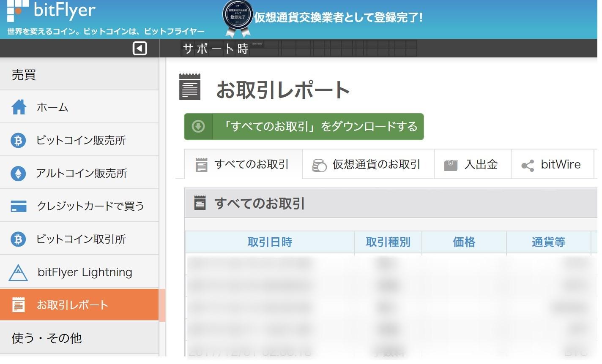Open クレジットカードで買う menu item
Image resolution: width=602 pixels, height=364 pixels.
(79, 206)
